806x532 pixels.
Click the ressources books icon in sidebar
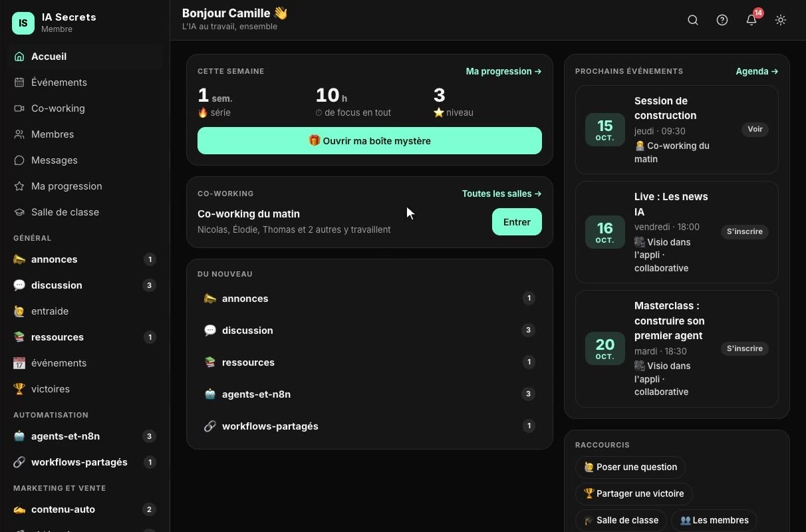click(x=19, y=337)
